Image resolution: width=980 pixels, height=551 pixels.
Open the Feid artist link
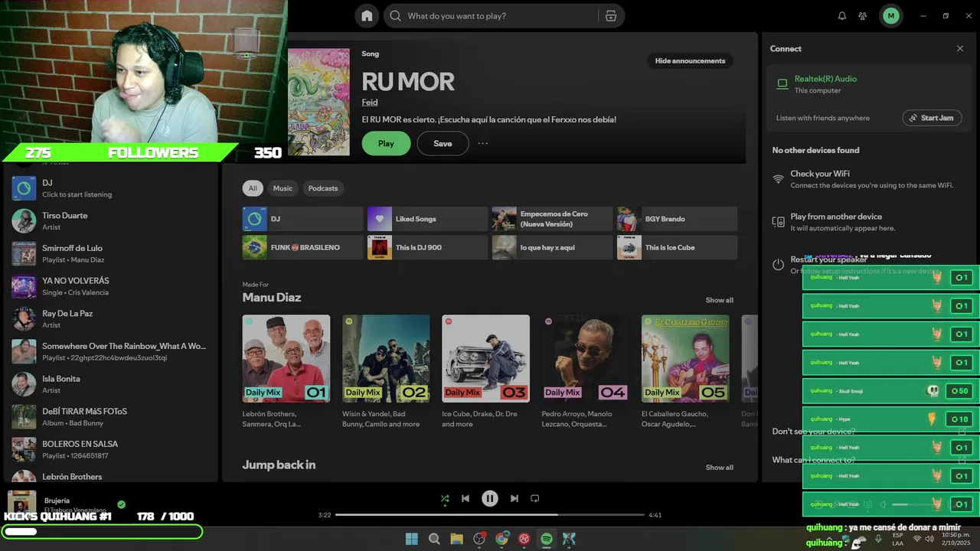point(370,102)
